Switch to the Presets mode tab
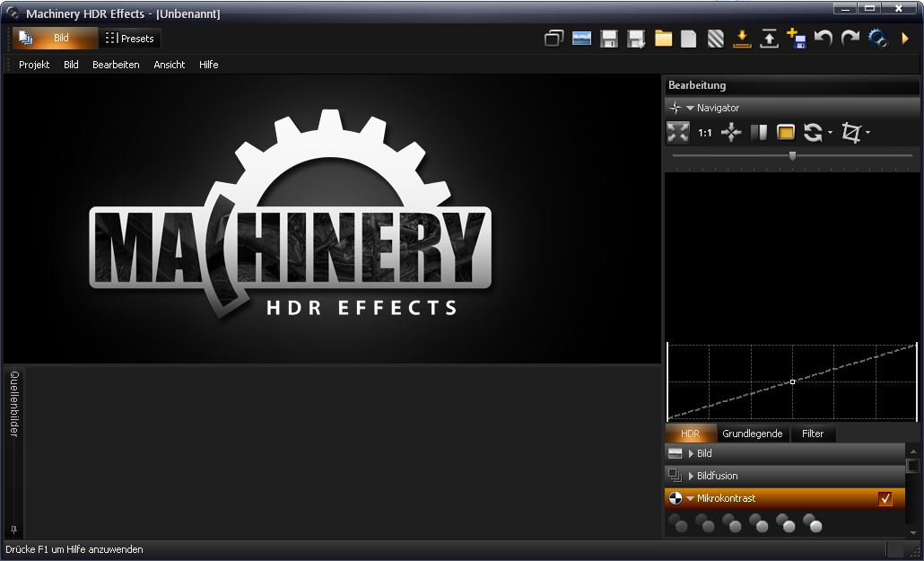Viewport: 924px width, 561px height. click(130, 39)
